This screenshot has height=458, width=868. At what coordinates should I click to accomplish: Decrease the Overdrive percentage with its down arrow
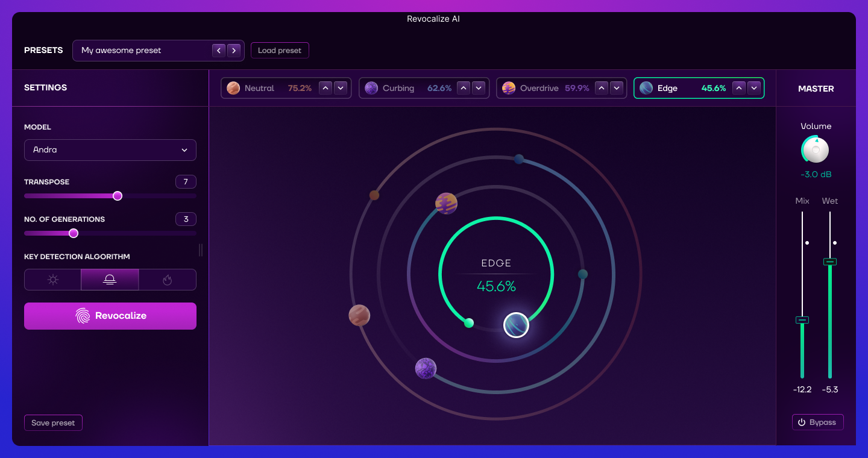(x=617, y=88)
